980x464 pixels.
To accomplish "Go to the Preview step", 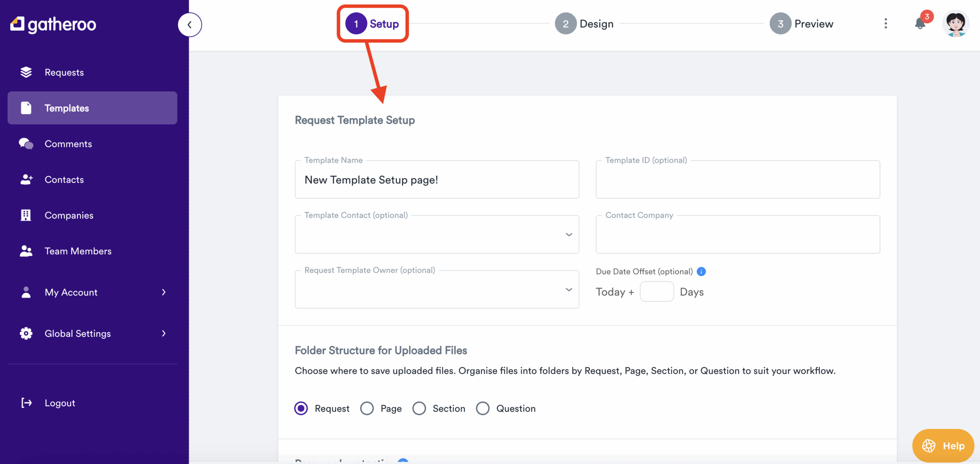I will tap(802, 24).
